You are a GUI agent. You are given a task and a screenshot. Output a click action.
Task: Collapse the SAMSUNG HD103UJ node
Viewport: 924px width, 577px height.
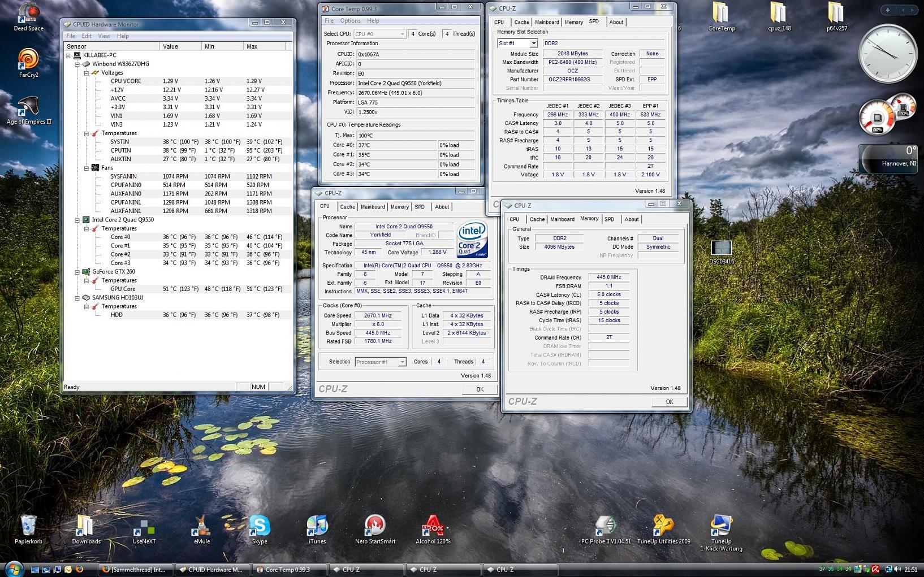(x=77, y=298)
